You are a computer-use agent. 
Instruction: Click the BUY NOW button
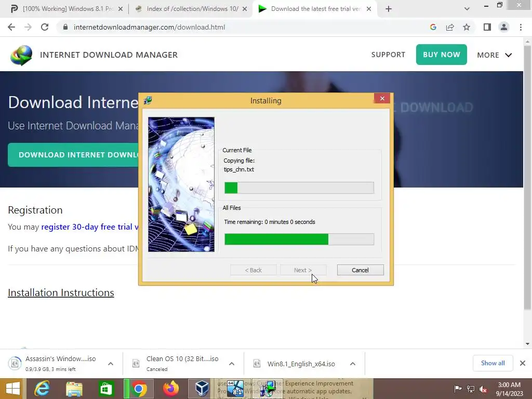(442, 55)
